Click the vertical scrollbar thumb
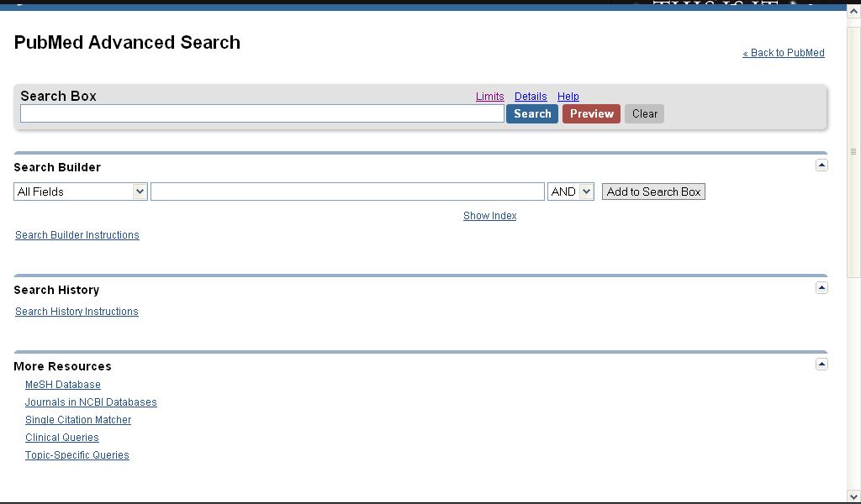 854,151
